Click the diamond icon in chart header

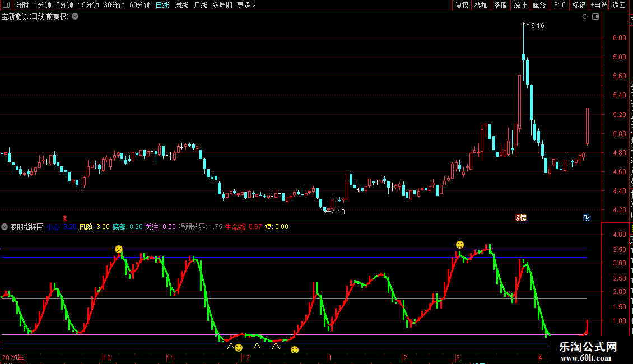coord(585,17)
